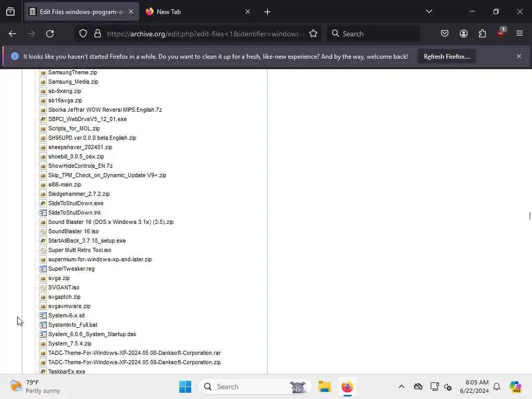532x399 pixels.
Task: Click the taskbar Search box
Action: 255,387
